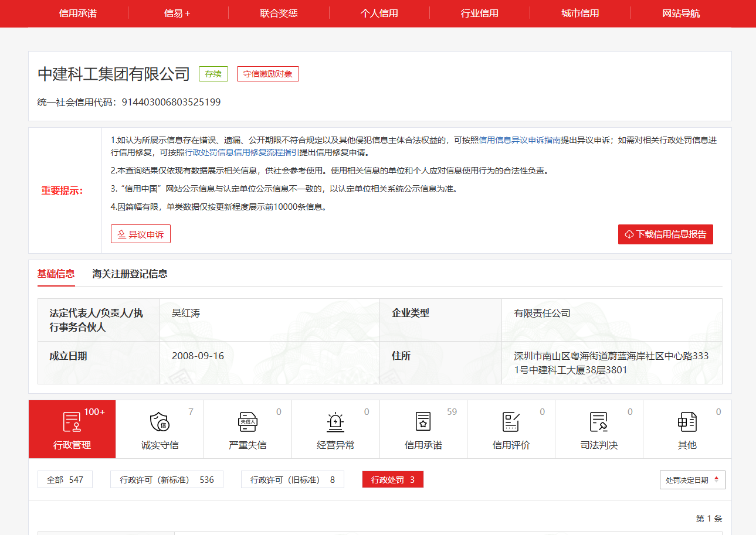Select the 司法判决 gavel document icon

[599, 422]
